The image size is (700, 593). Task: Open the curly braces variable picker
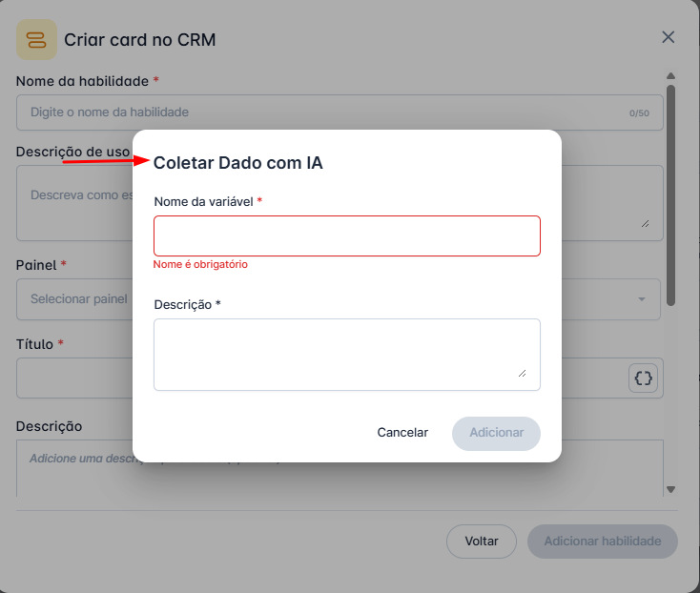[x=644, y=378]
